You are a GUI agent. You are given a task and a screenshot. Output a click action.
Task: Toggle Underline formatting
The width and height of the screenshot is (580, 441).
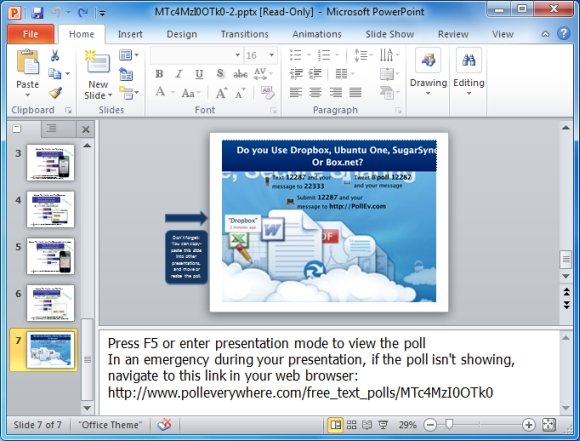coord(199,74)
